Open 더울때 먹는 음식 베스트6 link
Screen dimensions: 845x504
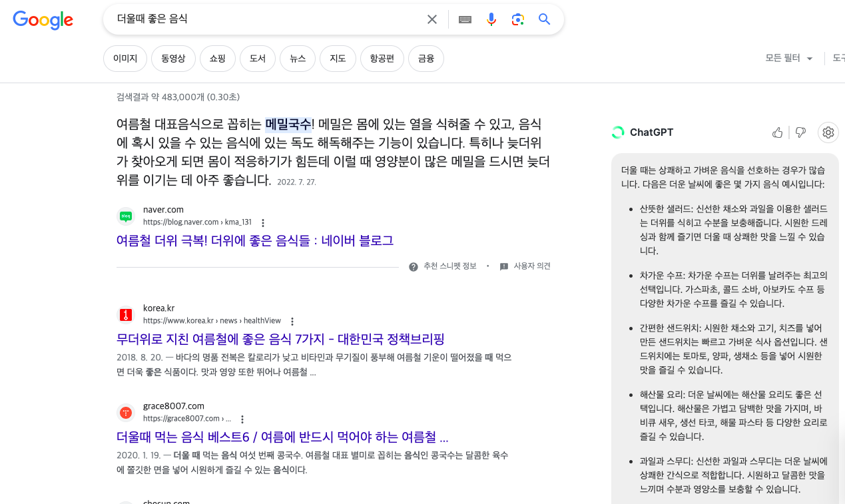click(x=282, y=437)
